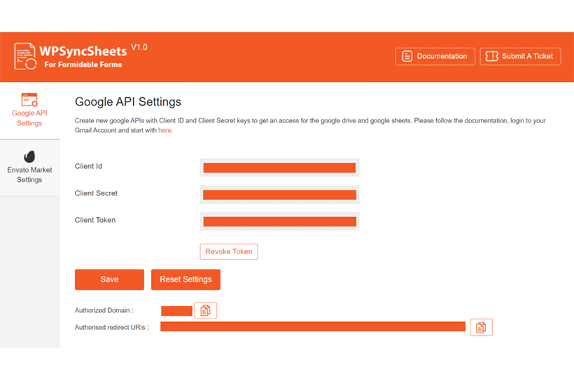Click the Reset Settings button
This screenshot has width=574, height=392.
click(x=185, y=279)
